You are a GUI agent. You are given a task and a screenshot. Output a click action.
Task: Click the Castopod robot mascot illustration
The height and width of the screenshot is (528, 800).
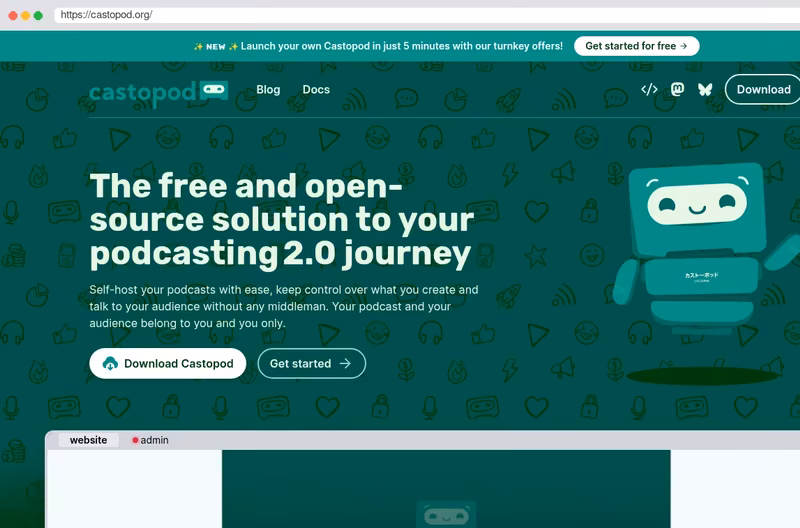704,250
